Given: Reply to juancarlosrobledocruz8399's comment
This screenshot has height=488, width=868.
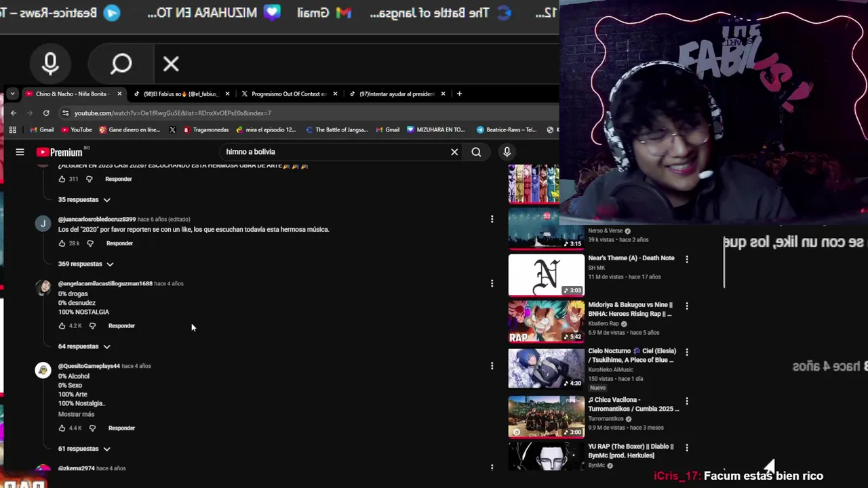Looking at the screenshot, I should click(119, 243).
